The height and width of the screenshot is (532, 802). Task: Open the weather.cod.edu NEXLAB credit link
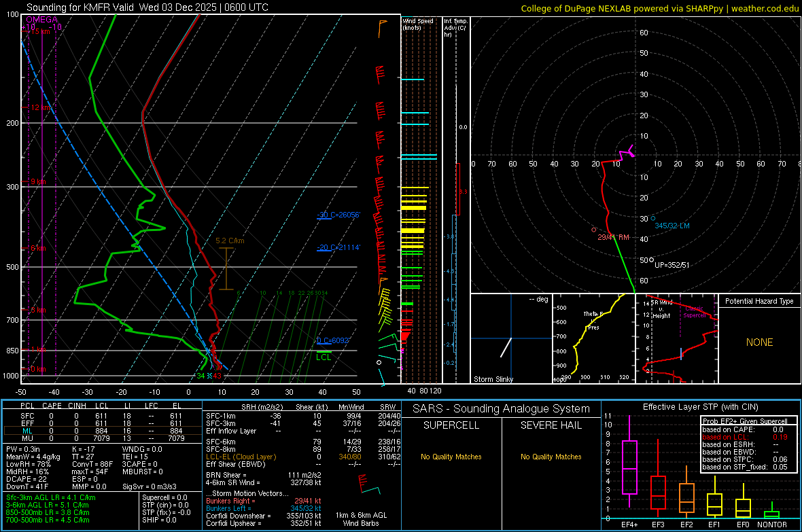(659, 8)
